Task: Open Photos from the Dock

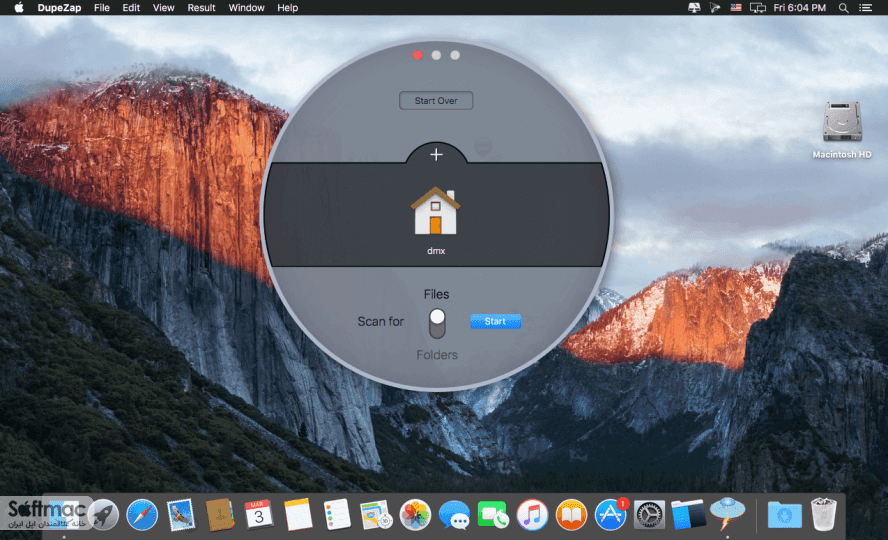Action: coord(415,515)
